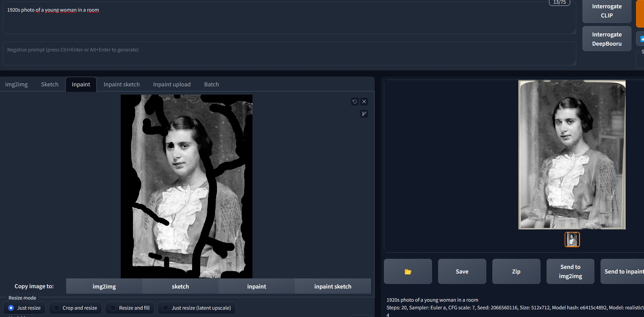
Task: Click the Interrogate CLIP button
Action: tap(607, 11)
